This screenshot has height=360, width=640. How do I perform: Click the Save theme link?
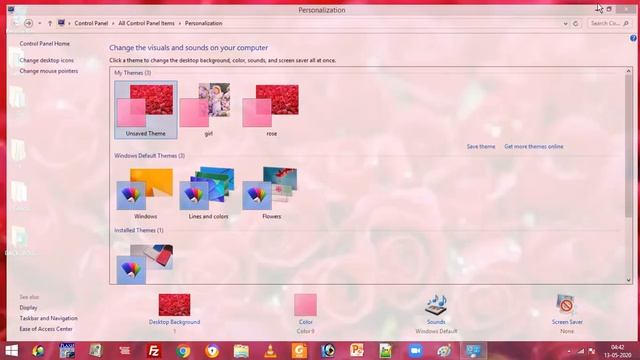[481, 147]
